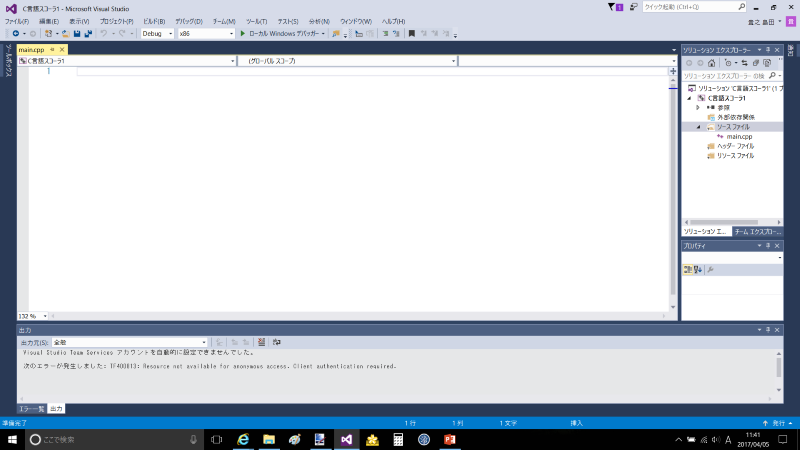The width and height of the screenshot is (800, 450).
Task: Select the ヘッダー ファイル folder
Action: click(735, 146)
